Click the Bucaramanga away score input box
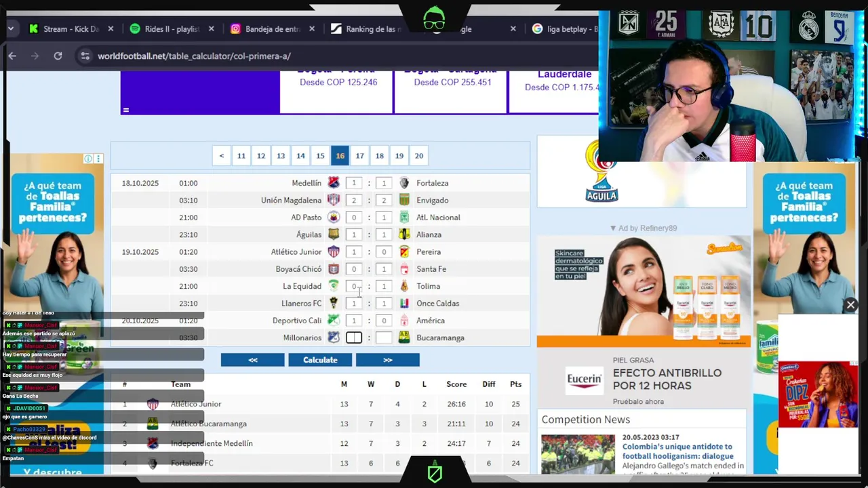Screen dimensions: 868x488 click(384, 338)
